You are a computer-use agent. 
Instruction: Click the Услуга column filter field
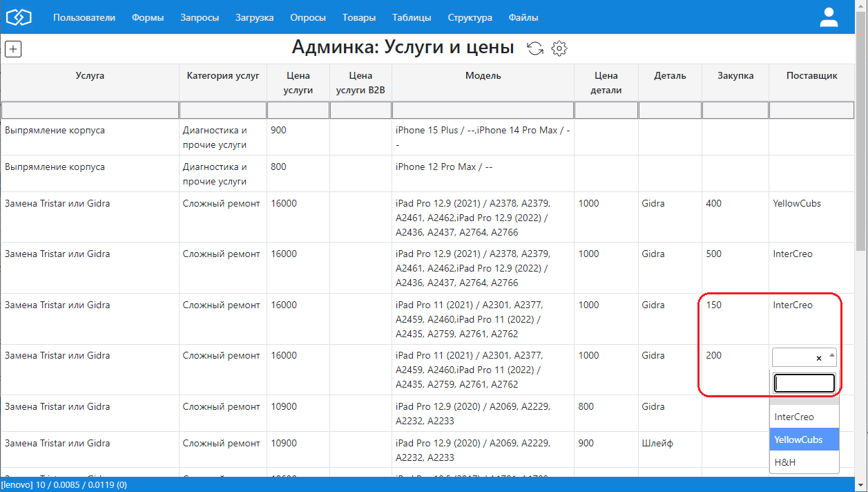[90, 110]
